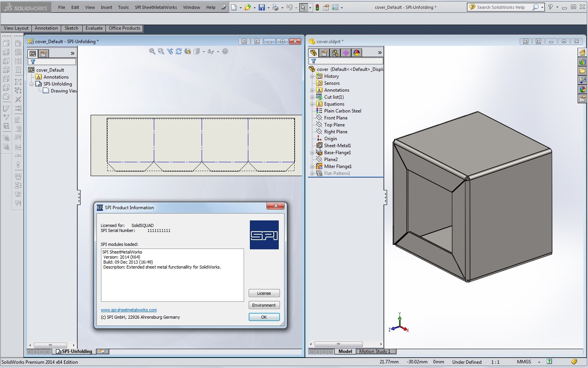Click the Save floppy disk icon

click(x=262, y=7)
